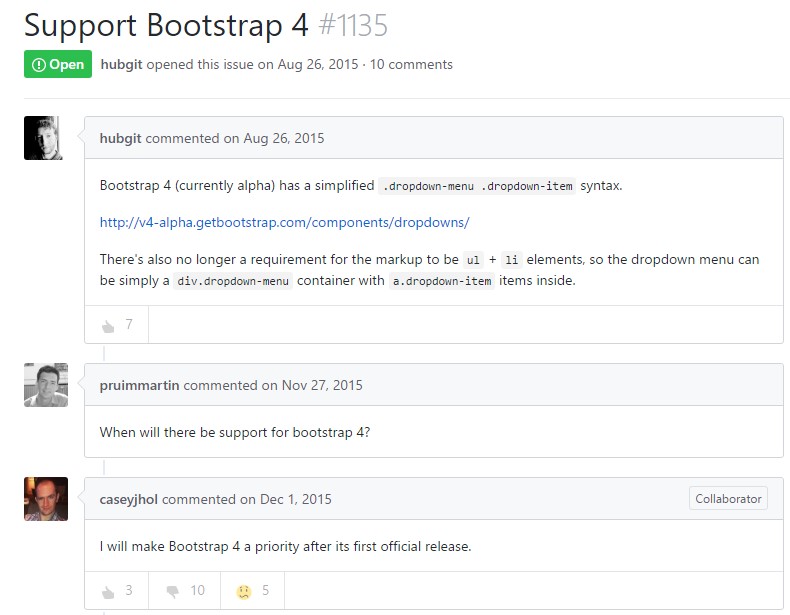Click the Aug 26, 2015 comment timestamp

click(283, 138)
